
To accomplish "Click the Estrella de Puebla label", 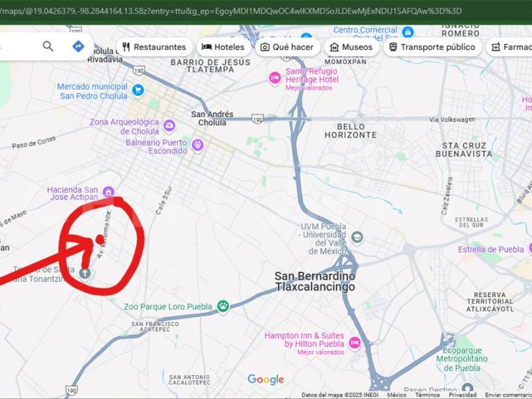I will tap(491, 250).
